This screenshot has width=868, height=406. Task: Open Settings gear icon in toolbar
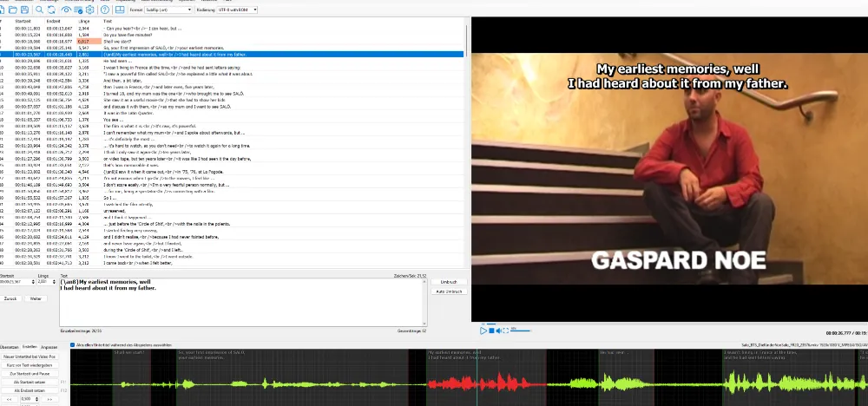pyautogui.click(x=89, y=10)
